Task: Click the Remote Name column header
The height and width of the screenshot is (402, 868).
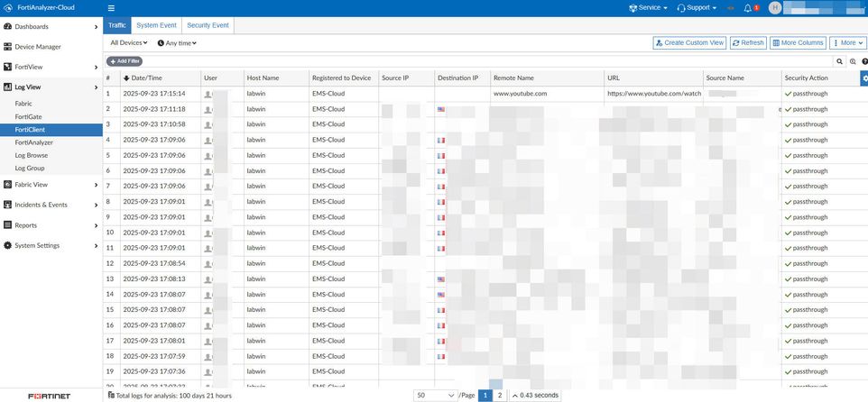Action: pyautogui.click(x=547, y=78)
